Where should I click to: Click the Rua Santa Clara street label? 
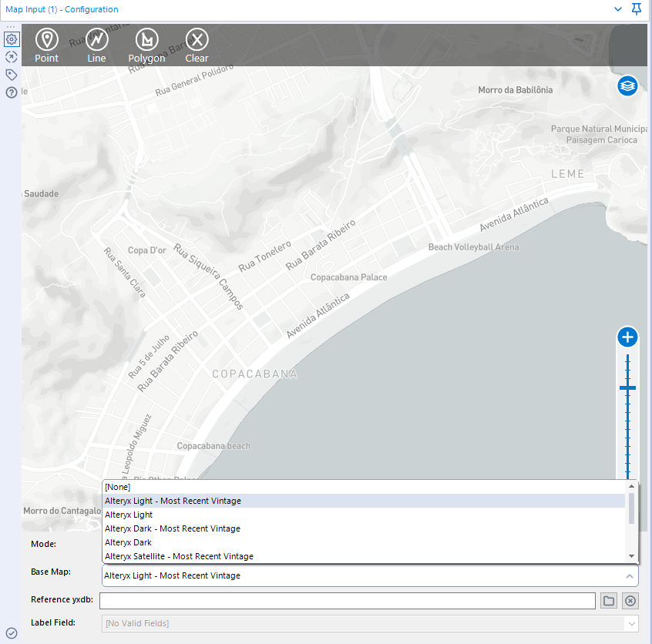pos(124,273)
